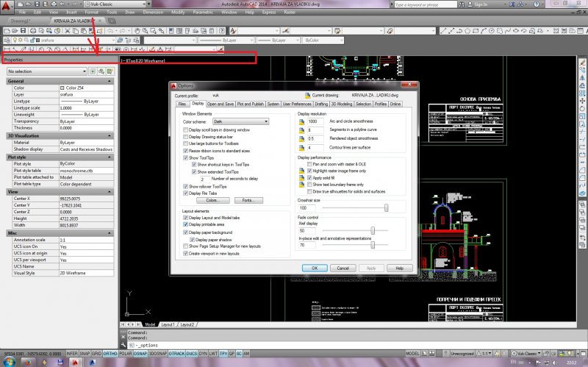Uncheck Display File Tabs checkbox

click(185, 193)
